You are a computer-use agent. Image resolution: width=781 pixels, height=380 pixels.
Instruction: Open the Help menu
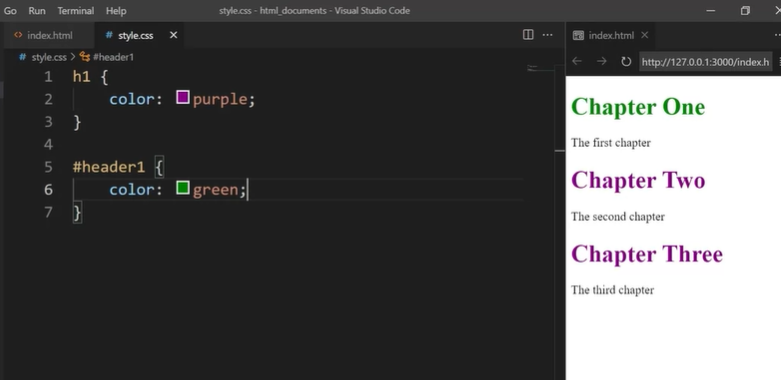pyautogui.click(x=116, y=10)
